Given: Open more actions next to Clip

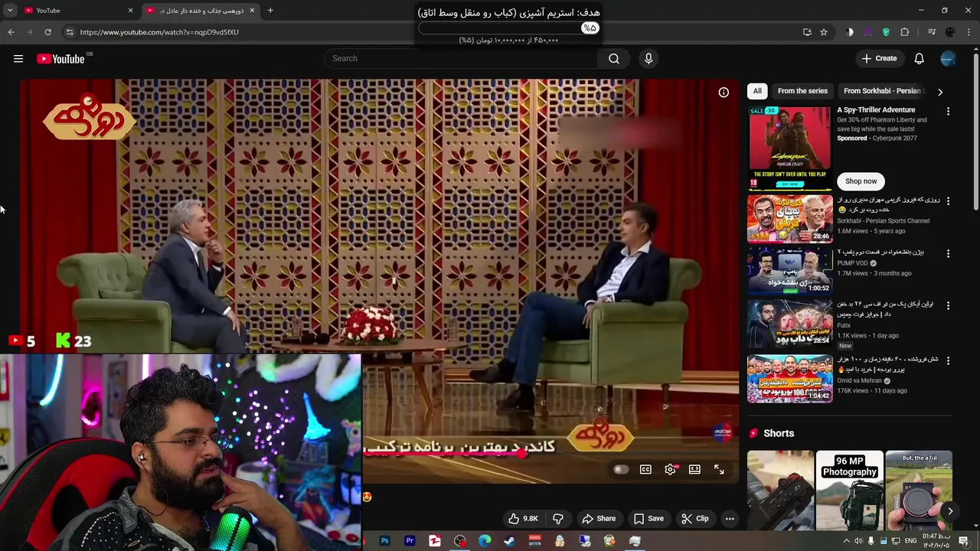Looking at the screenshot, I should click(730, 519).
